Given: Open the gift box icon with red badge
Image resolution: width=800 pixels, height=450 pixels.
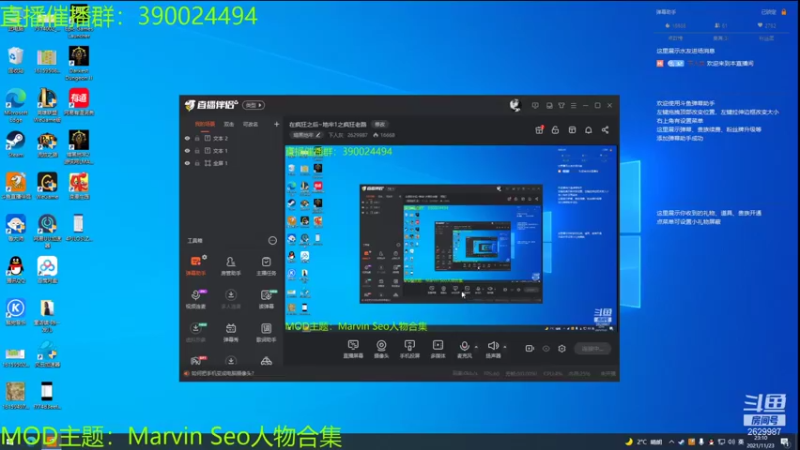Looking at the screenshot, I should click(539, 130).
